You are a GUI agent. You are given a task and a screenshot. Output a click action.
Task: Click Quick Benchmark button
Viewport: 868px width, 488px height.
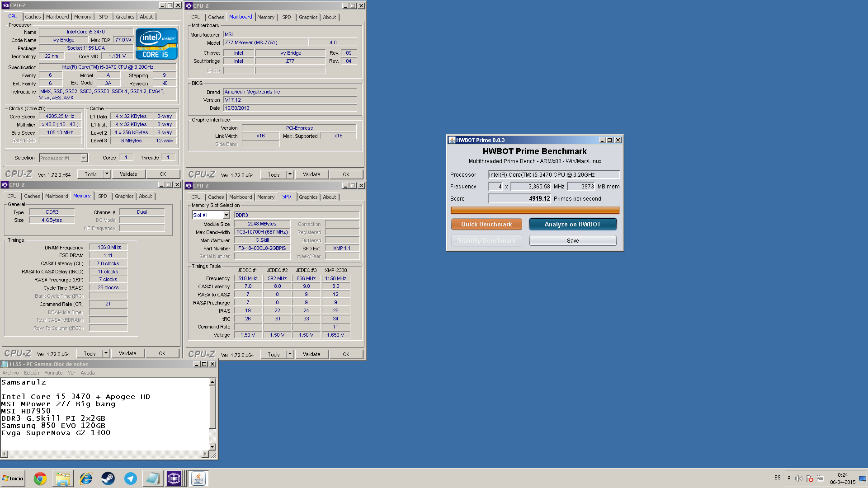pyautogui.click(x=486, y=224)
